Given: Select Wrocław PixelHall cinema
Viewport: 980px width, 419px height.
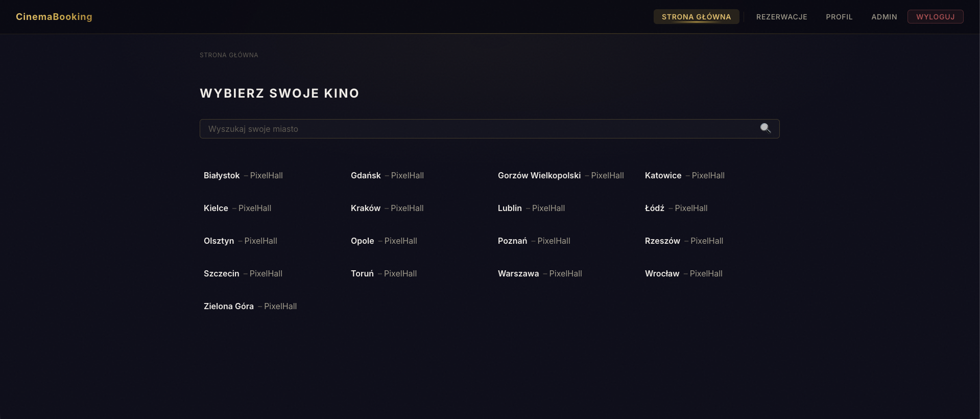Looking at the screenshot, I should click(x=683, y=273).
